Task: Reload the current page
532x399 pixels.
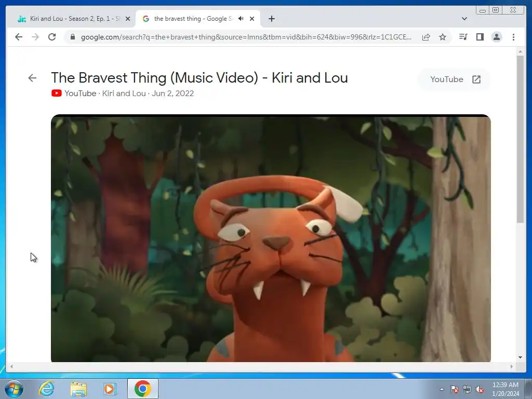Action: [52, 37]
